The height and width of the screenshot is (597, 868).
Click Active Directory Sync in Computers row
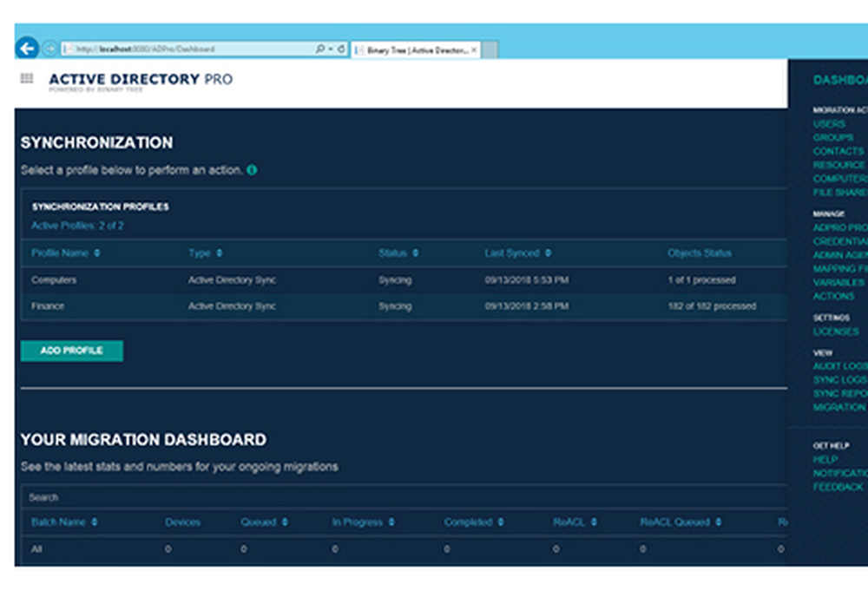232,280
